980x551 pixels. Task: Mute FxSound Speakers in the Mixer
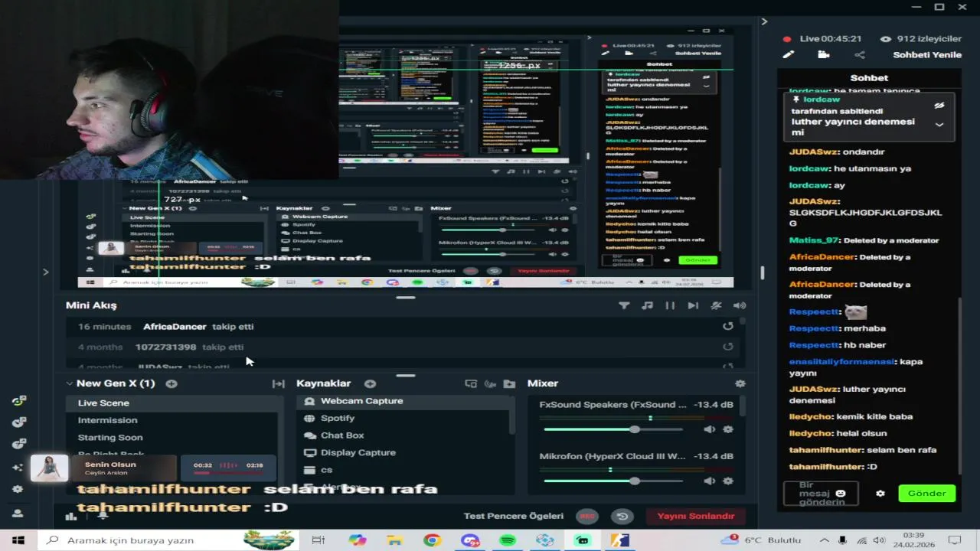710,429
